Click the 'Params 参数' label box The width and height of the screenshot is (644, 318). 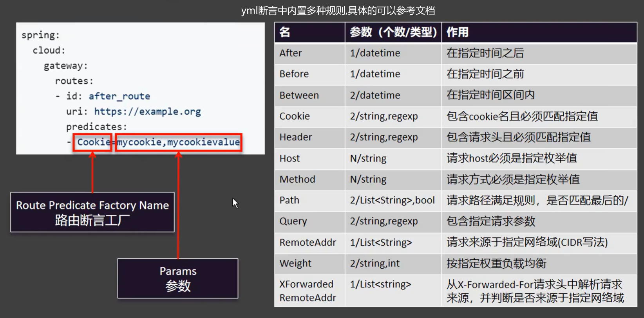[178, 278]
